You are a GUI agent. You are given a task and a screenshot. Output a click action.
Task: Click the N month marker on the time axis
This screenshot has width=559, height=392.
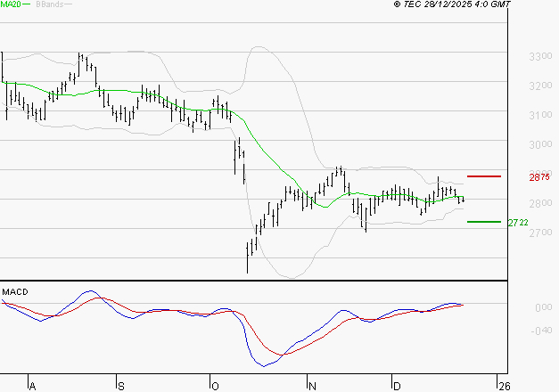point(312,387)
